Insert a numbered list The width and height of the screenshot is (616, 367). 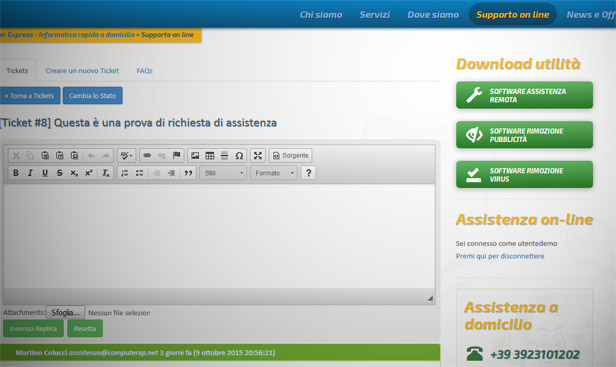pyautogui.click(x=125, y=173)
